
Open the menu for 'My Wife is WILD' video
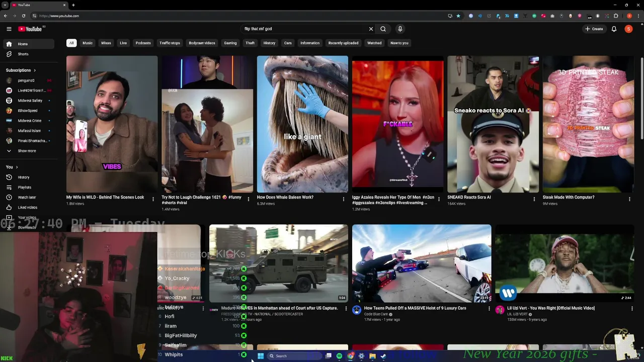[153, 199]
